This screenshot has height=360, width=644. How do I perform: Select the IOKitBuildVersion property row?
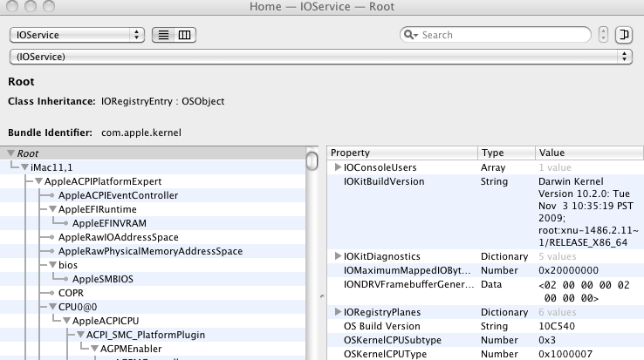point(485,212)
